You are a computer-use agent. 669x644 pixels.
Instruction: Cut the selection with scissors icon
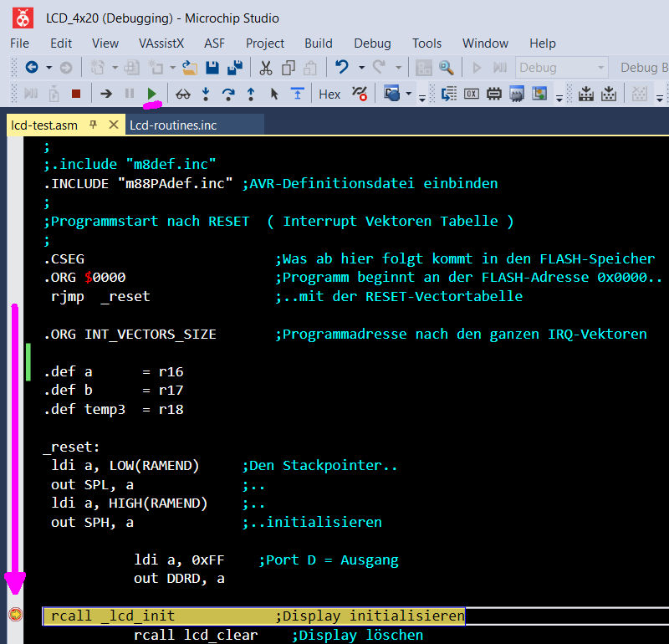pyautogui.click(x=266, y=68)
